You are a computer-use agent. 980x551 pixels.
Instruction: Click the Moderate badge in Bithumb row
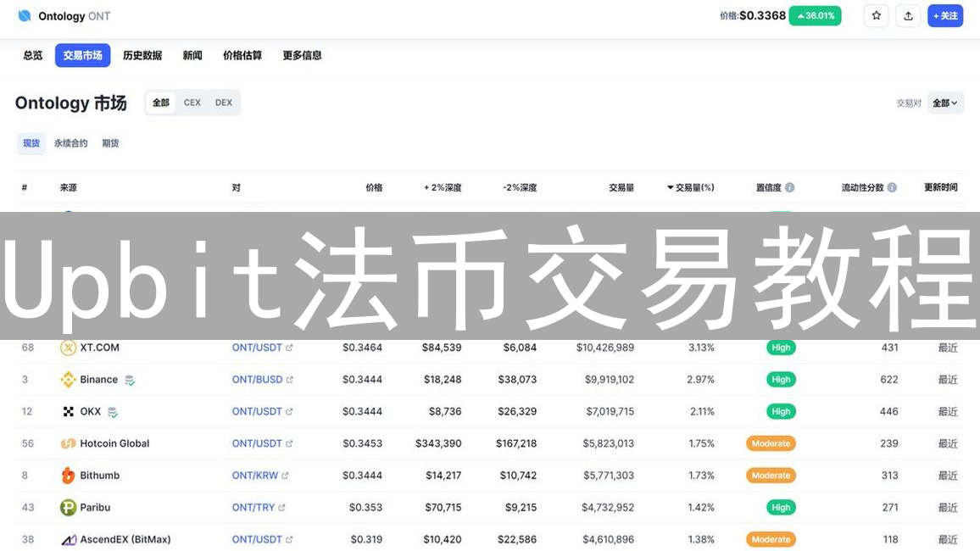[771, 476]
